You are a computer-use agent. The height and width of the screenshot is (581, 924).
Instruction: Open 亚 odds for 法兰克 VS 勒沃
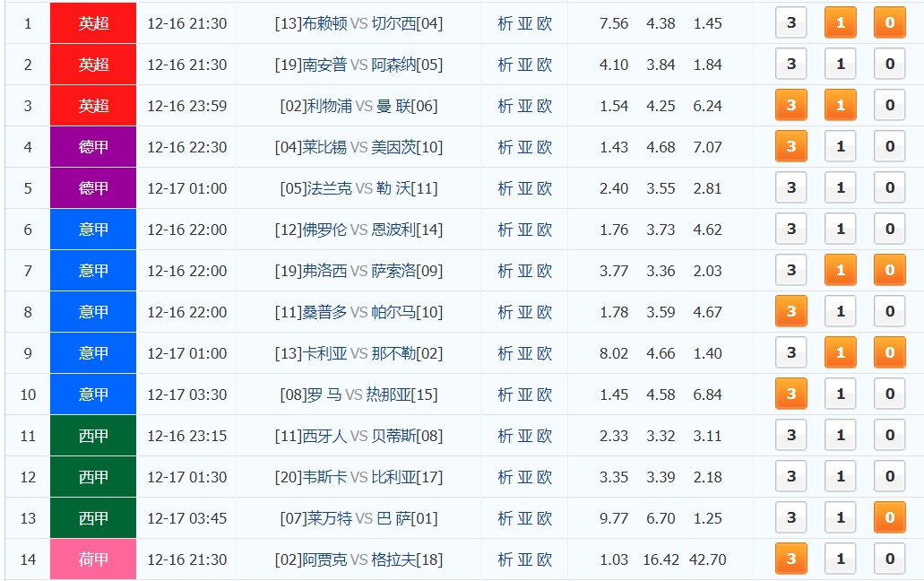pyautogui.click(x=525, y=188)
